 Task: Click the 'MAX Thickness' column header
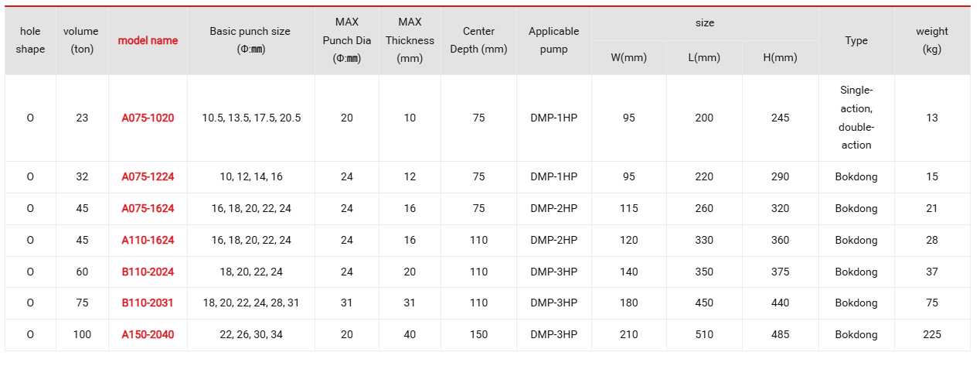click(410, 40)
